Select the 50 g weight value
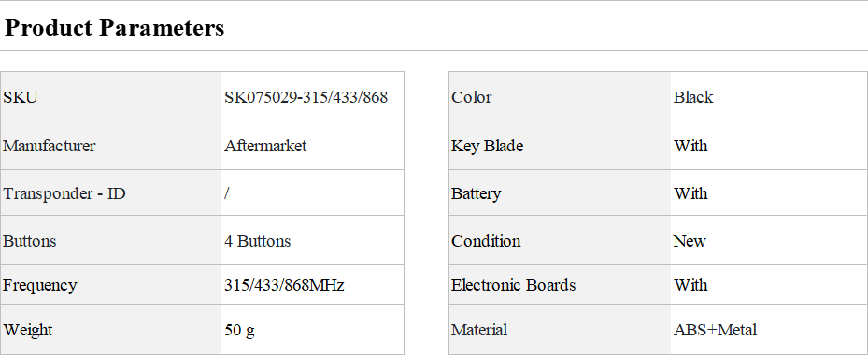 pyautogui.click(x=240, y=330)
